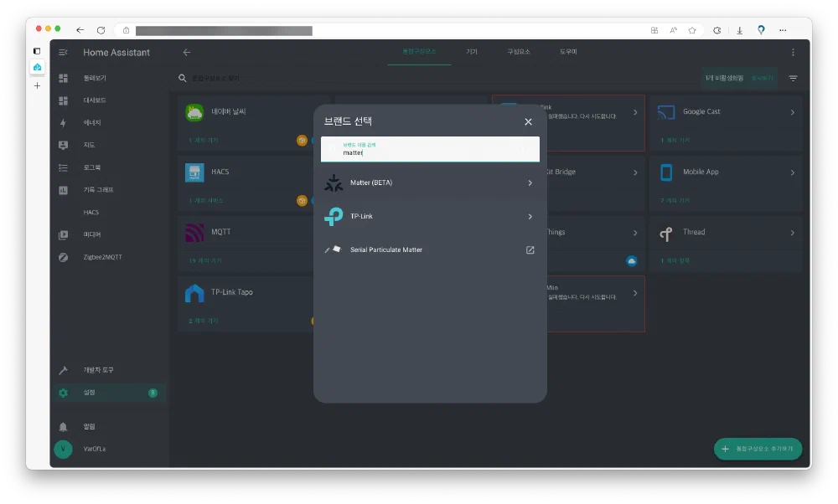Collapse the sidebar with the hamburger icon
The height and width of the screenshot is (504, 838).
pyautogui.click(x=63, y=52)
